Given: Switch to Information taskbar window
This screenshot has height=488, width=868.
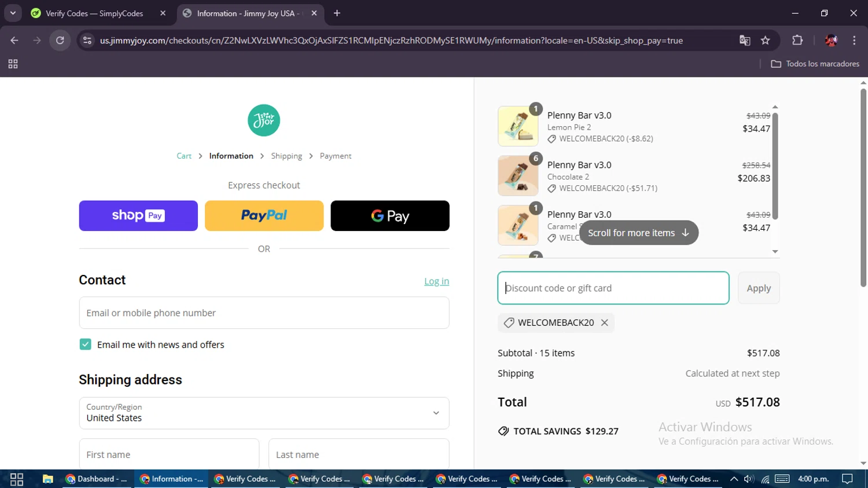Looking at the screenshot, I should point(171,479).
